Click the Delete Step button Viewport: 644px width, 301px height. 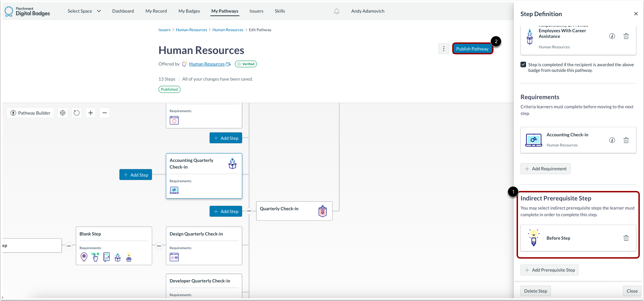[x=535, y=291]
